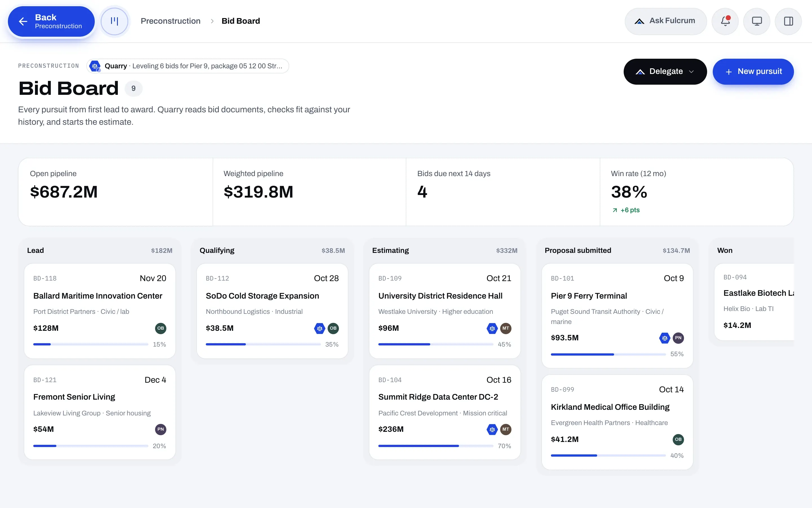Viewport: 812px width, 508px height.
Task: Click the BD-118 bid ID
Action: [45, 278]
